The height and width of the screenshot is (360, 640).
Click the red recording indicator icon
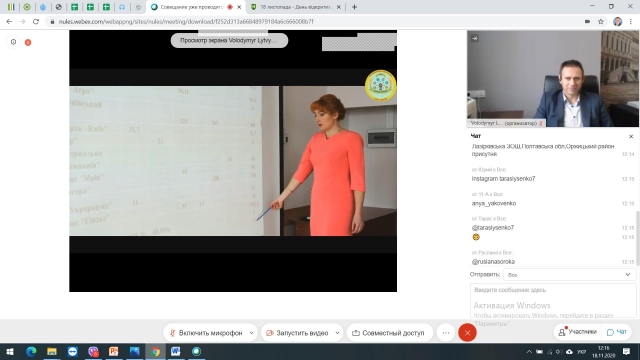tap(28, 42)
